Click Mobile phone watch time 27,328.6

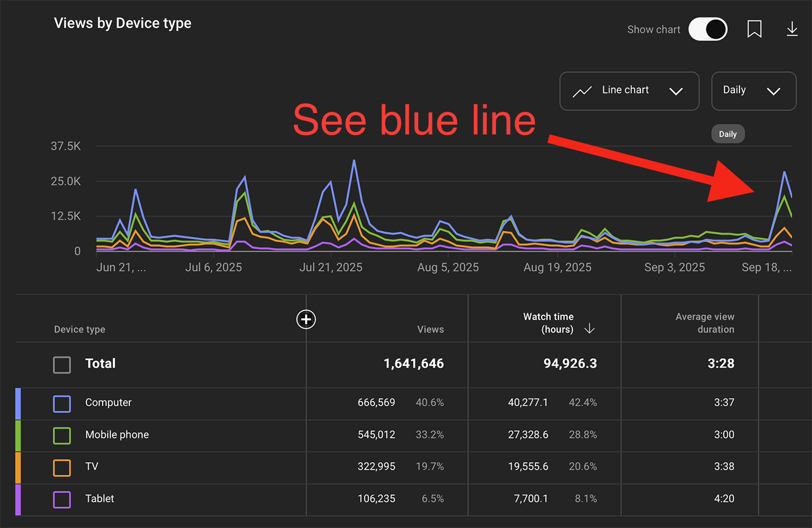point(528,435)
